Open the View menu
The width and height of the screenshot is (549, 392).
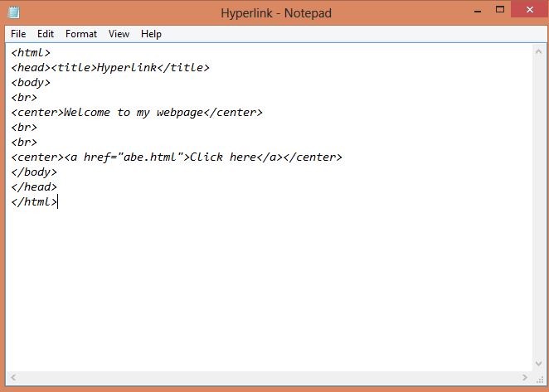[119, 34]
